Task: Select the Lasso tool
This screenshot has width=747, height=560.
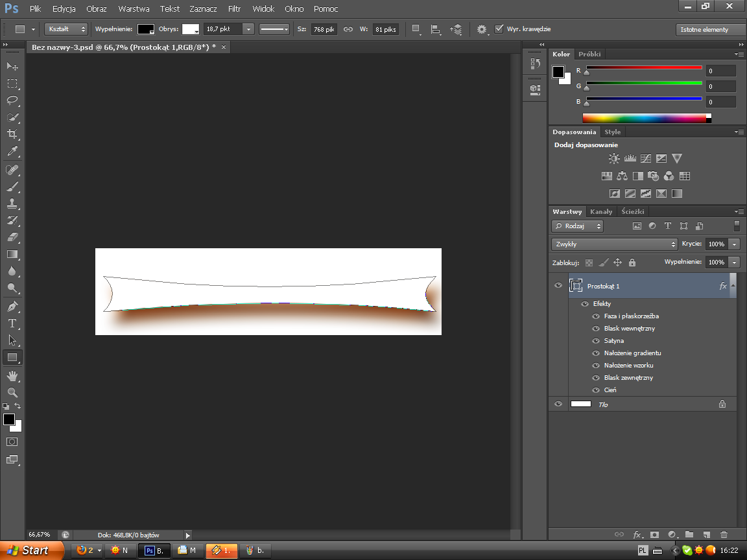Action: pyautogui.click(x=12, y=100)
